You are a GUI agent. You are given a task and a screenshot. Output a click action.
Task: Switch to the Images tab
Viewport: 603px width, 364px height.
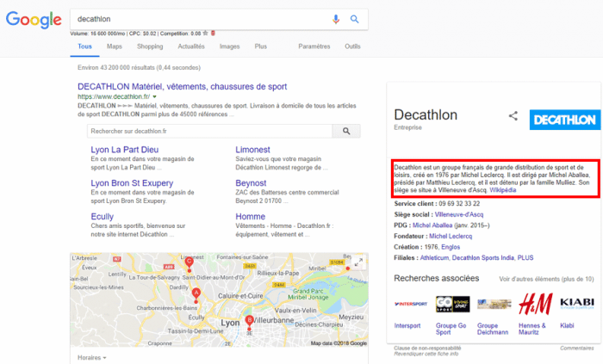pyautogui.click(x=230, y=46)
